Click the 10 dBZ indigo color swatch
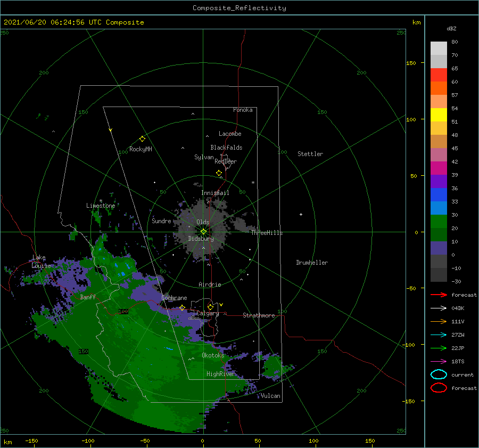Viewport: 479px width, 448px height. click(x=439, y=248)
